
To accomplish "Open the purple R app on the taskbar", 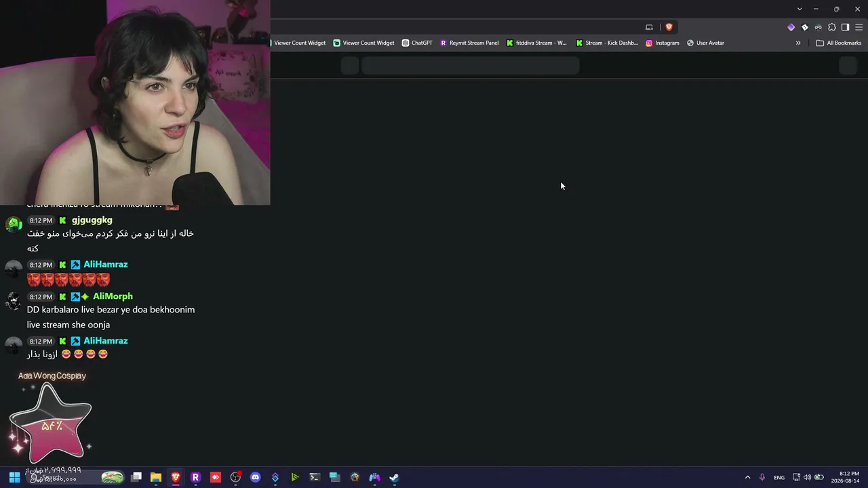I will click(x=195, y=477).
